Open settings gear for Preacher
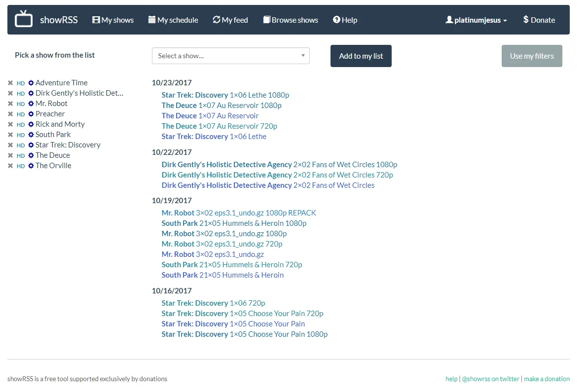588x392 pixels. [x=31, y=114]
